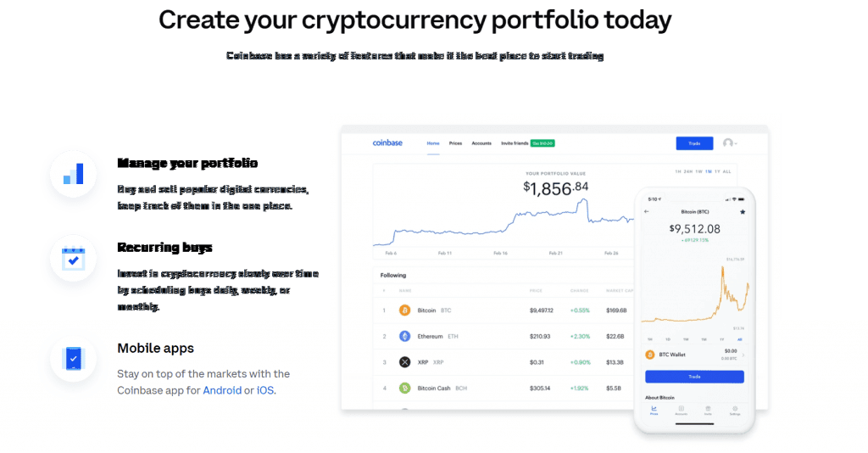Viewport: 868px width, 453px height.
Task: Open Invite friends in dashboard nav
Action: pos(515,143)
